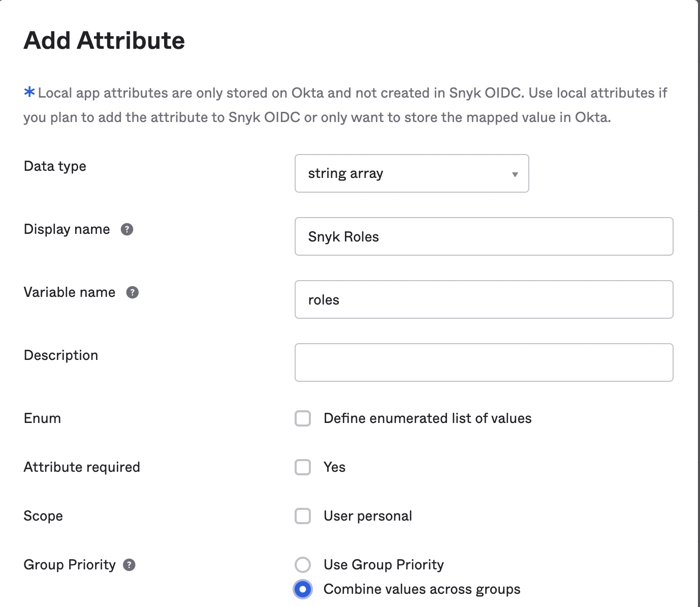This screenshot has height=607, width=700.
Task: Select the Combine values across groups radio button
Action: tap(303, 589)
